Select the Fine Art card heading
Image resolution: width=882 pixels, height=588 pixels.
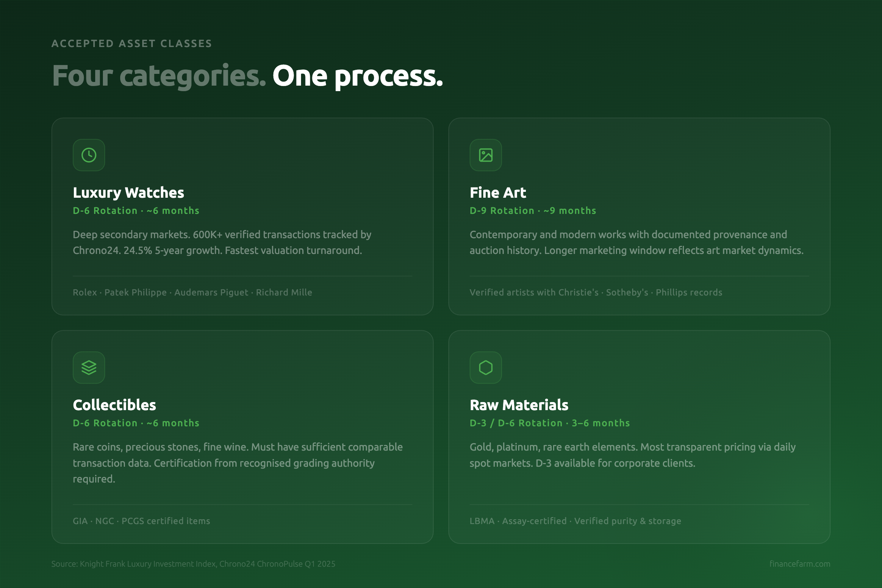click(498, 193)
